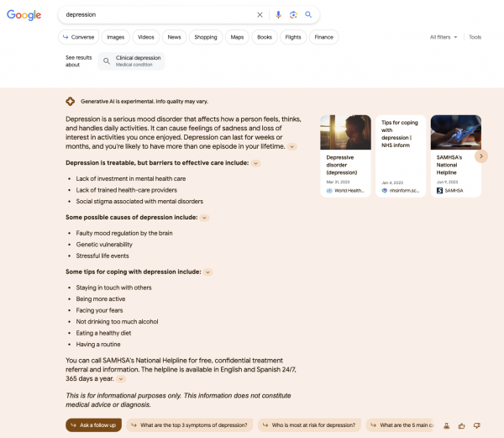Open Tips for coping with depression NHS card
The image size is (504, 438).
[x=401, y=156]
